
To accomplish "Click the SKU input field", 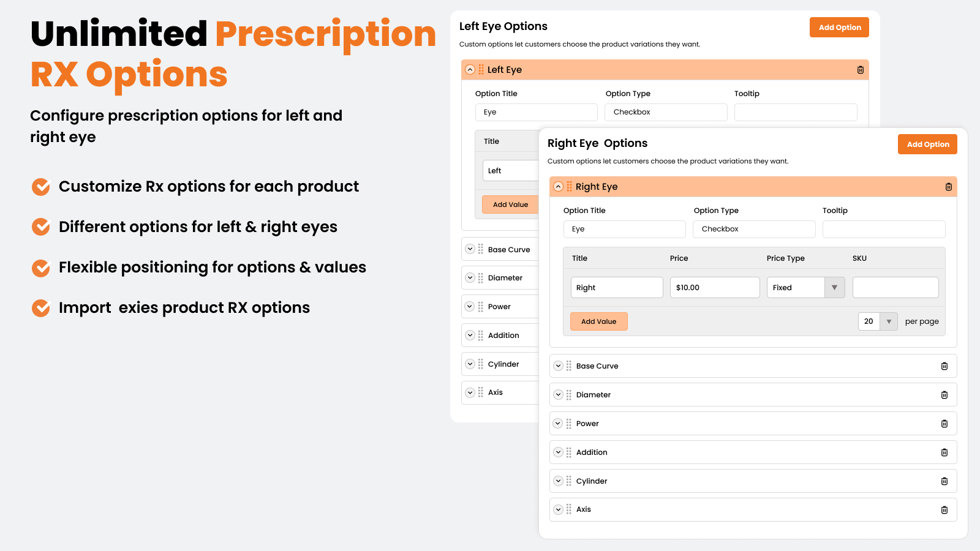I will [895, 288].
